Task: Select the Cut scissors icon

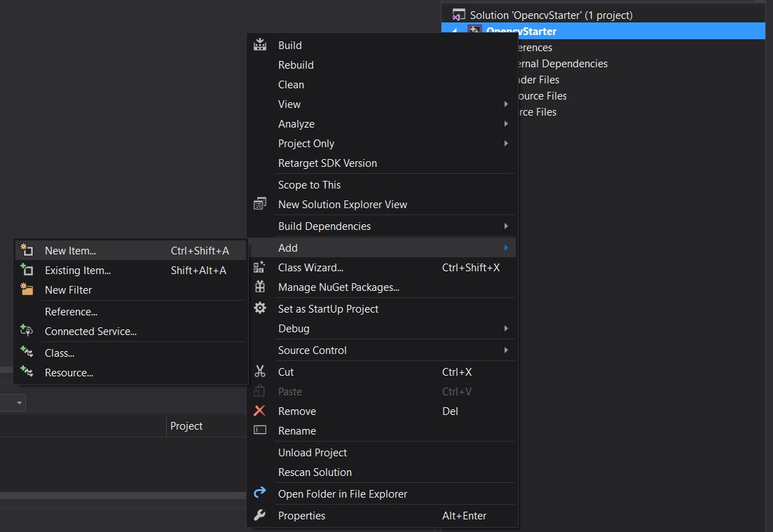Action: coord(260,371)
